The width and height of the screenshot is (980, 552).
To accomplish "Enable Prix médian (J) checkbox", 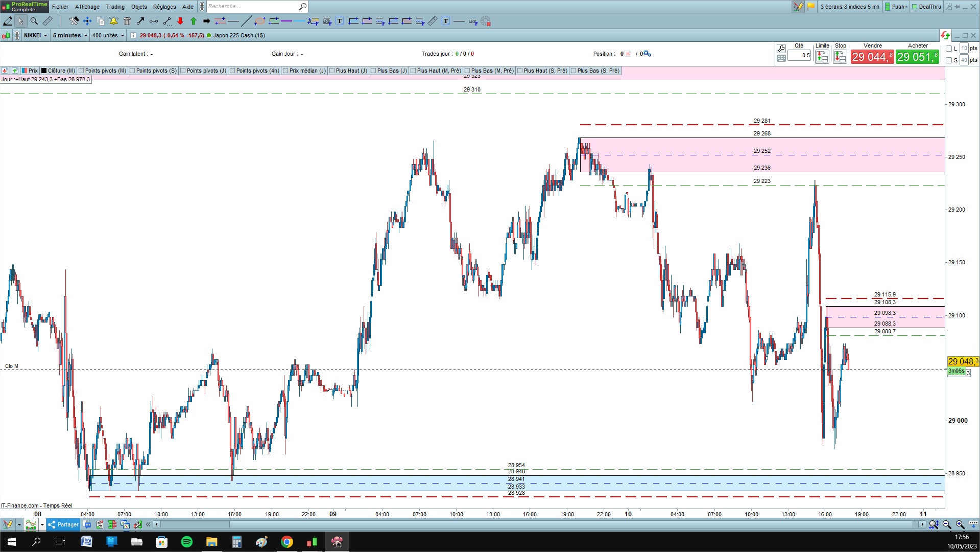I will 285,71.
